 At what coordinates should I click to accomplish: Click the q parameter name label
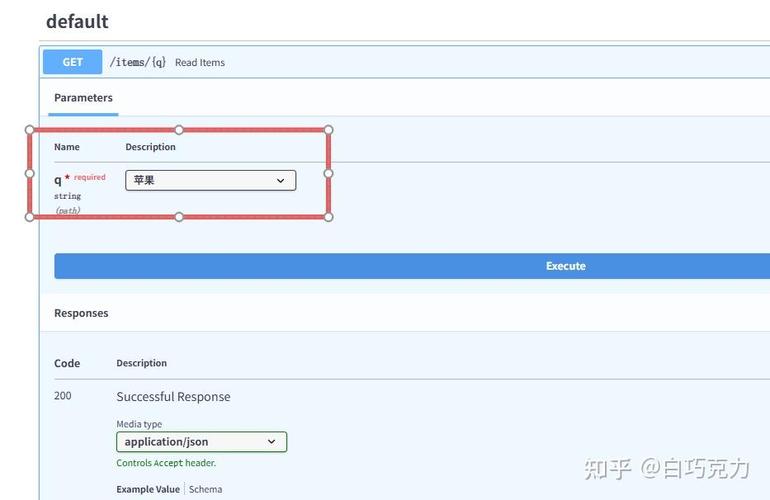click(58, 180)
